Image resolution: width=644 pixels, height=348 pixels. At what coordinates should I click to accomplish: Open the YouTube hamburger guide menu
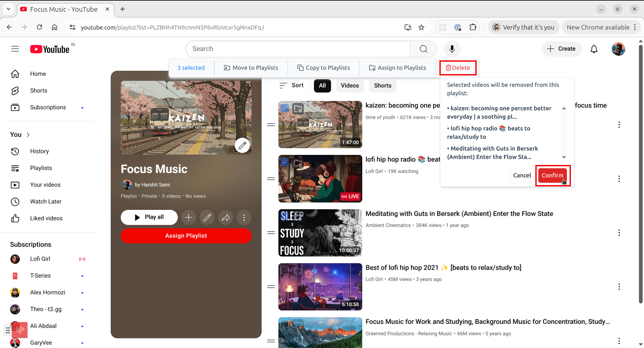click(x=15, y=49)
